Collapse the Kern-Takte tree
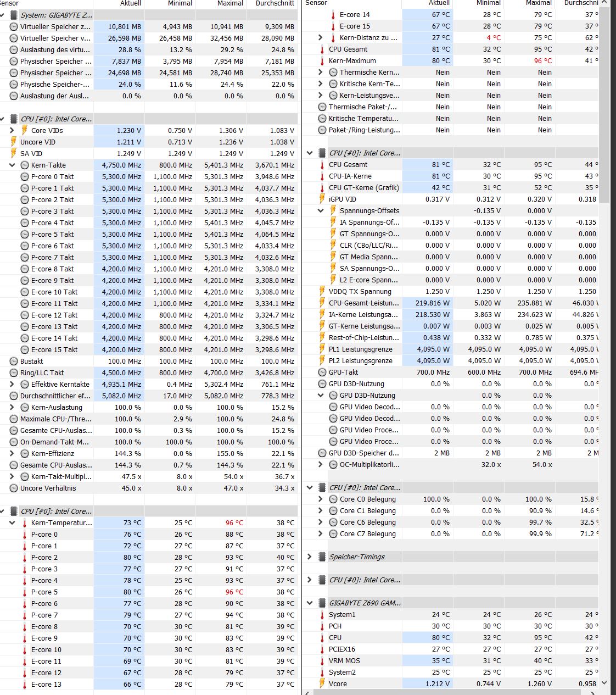616x695 pixels. pyautogui.click(x=12, y=165)
